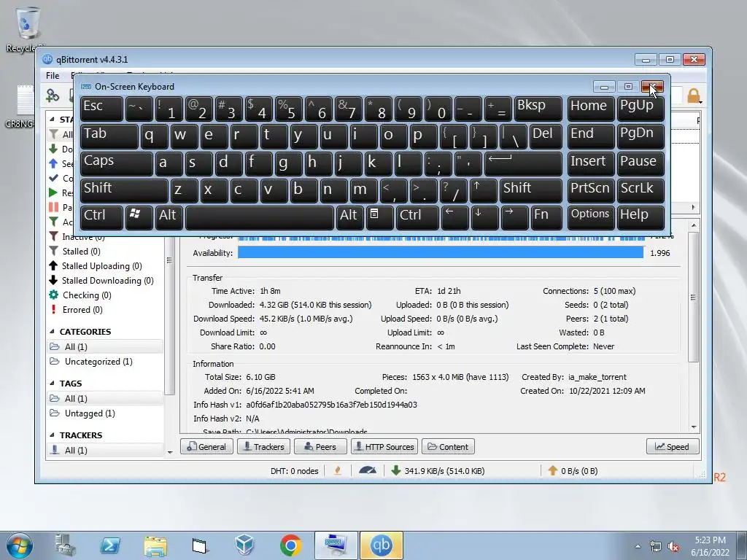Click the Options key on On-Screen Keyboard
The image size is (747, 560).
591,217
